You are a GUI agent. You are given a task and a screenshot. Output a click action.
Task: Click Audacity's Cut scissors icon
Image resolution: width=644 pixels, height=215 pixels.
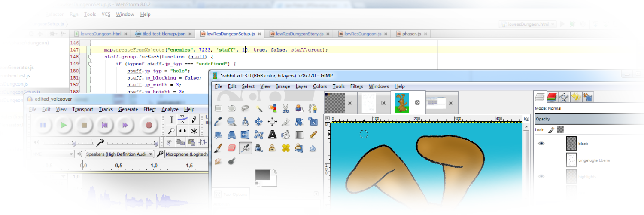(x=170, y=142)
